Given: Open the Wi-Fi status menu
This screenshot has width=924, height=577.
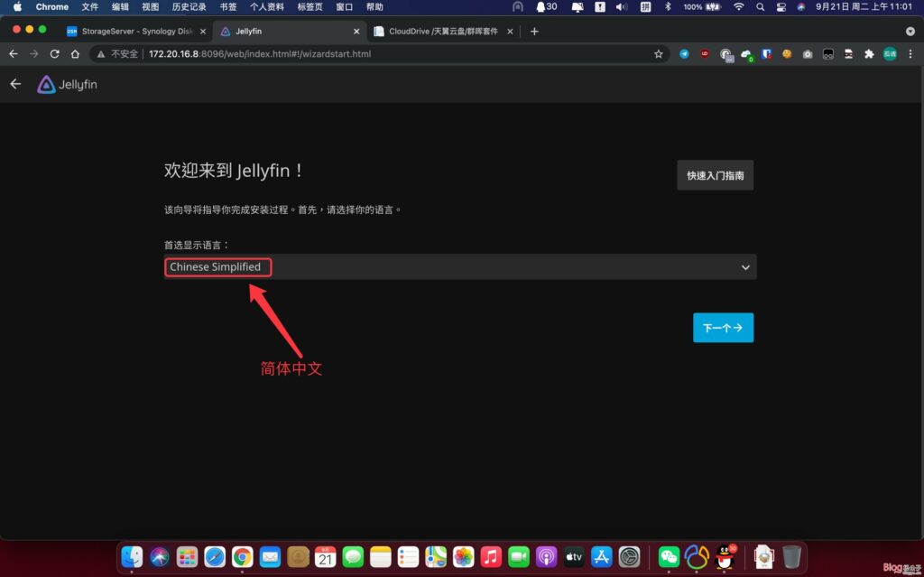Looking at the screenshot, I should pyautogui.click(x=738, y=7).
